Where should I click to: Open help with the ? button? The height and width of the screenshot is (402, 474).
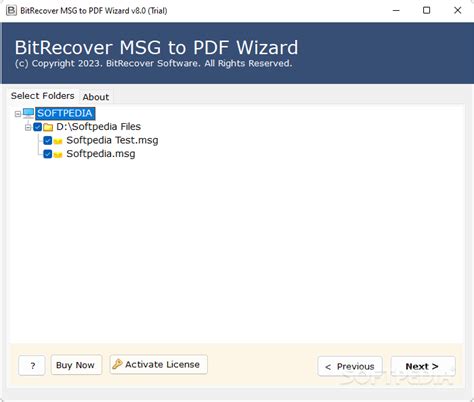(32, 365)
